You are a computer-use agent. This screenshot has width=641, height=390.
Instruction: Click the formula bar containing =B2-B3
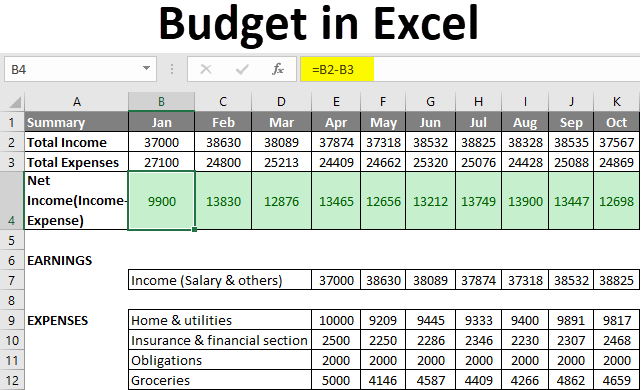(x=470, y=69)
